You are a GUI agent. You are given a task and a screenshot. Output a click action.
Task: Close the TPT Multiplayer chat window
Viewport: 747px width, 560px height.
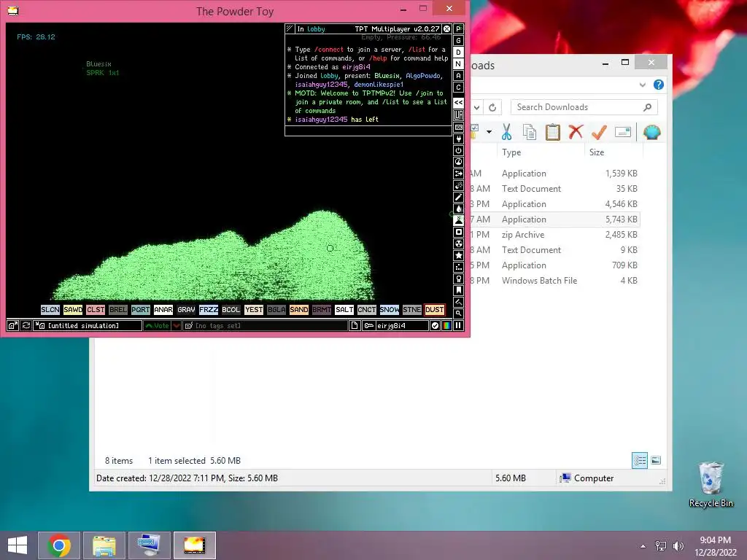446,29
